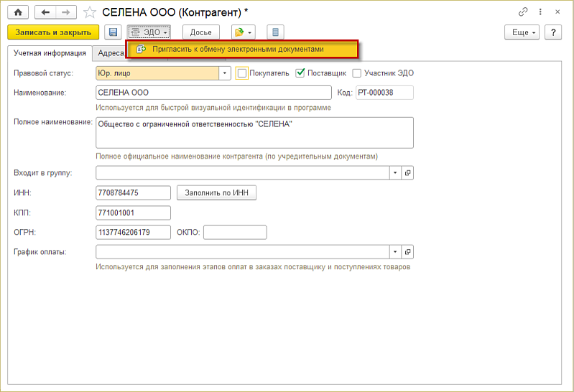Click the КПП field
The width and height of the screenshot is (574, 392).
(x=133, y=213)
